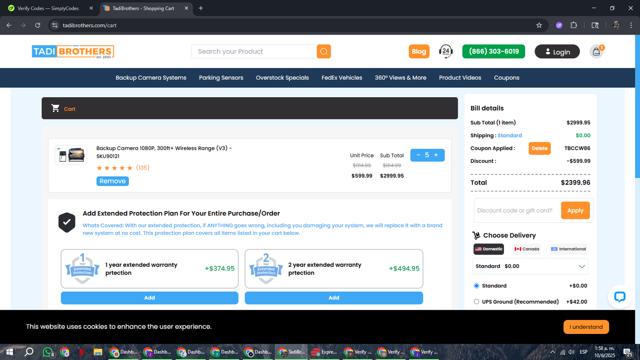Click the product review count next to the stars
The width and height of the screenshot is (640, 360).
click(x=142, y=168)
